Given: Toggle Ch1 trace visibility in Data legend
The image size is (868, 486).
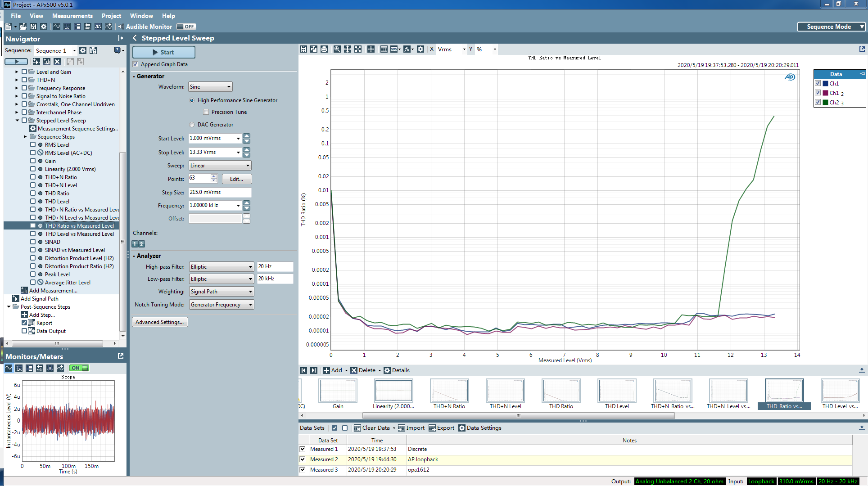Looking at the screenshot, I should tap(818, 83).
